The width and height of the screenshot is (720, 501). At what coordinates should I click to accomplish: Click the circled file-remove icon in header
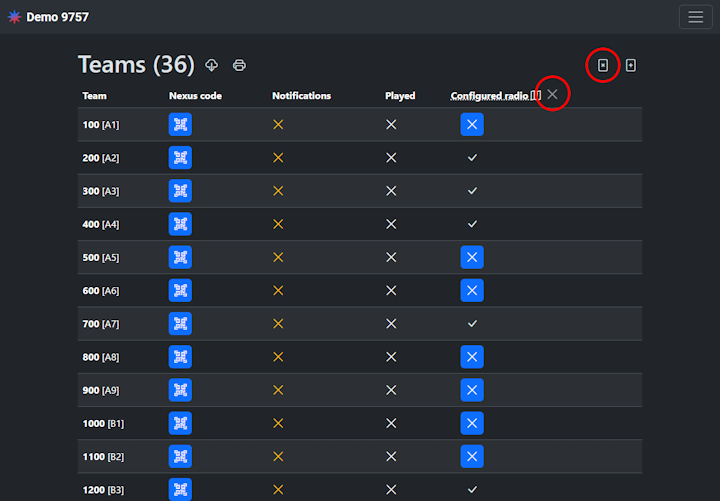pyautogui.click(x=602, y=65)
